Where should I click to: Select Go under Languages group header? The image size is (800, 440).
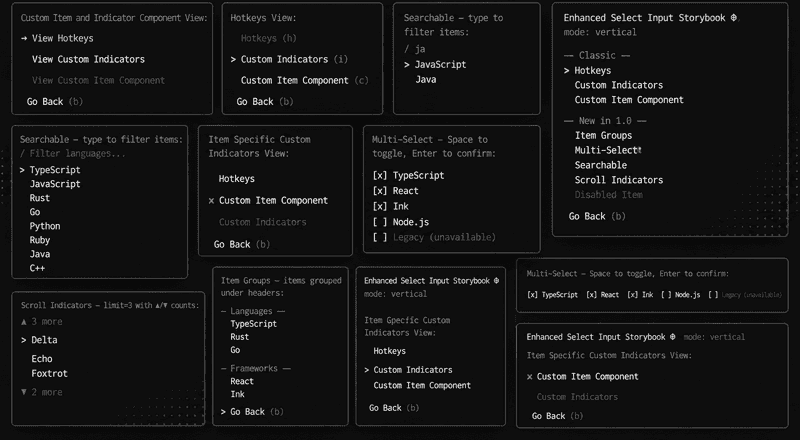(235, 350)
